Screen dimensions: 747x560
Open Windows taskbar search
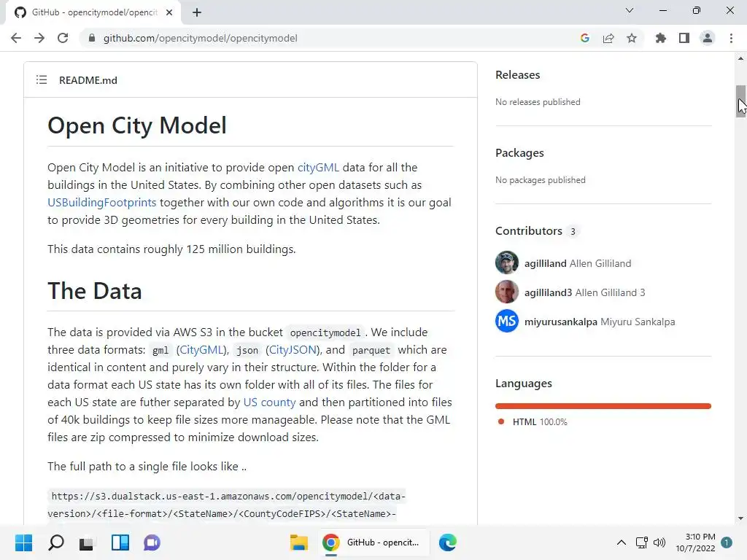pos(55,542)
